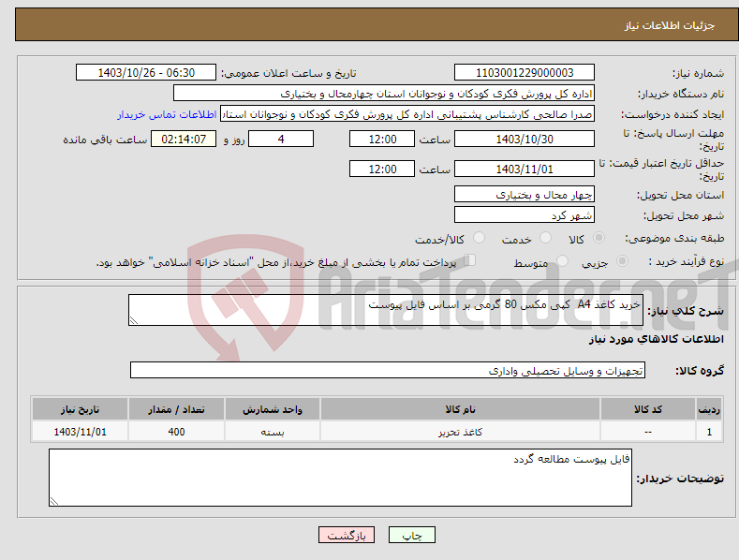Click the delivery city field شهر کرد
Image resolution: width=739 pixels, height=560 pixels.
(x=525, y=215)
